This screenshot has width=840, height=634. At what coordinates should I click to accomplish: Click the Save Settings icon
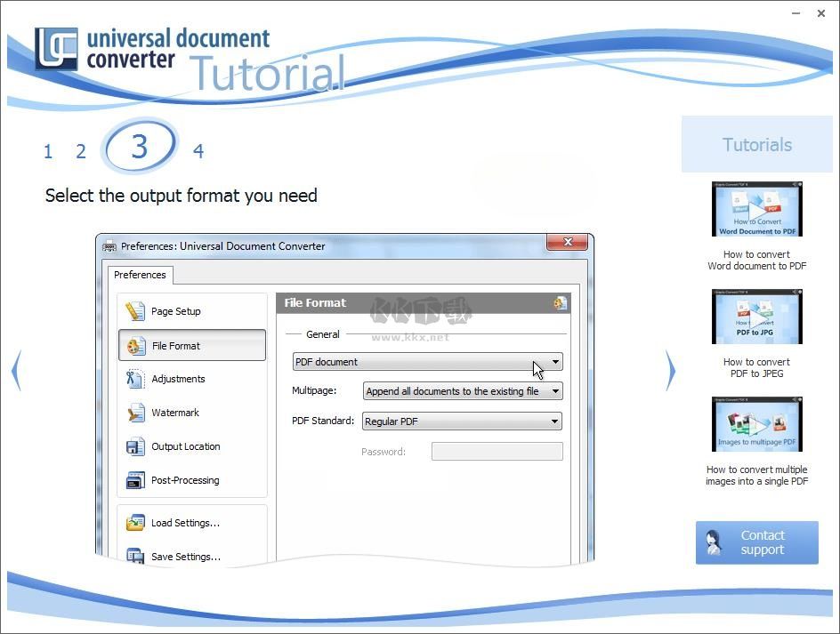pos(135,556)
